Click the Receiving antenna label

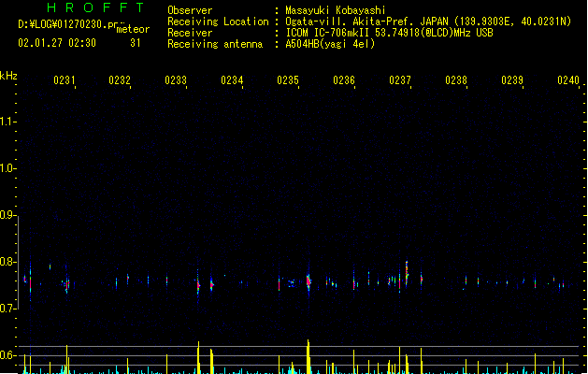pyautogui.click(x=215, y=44)
